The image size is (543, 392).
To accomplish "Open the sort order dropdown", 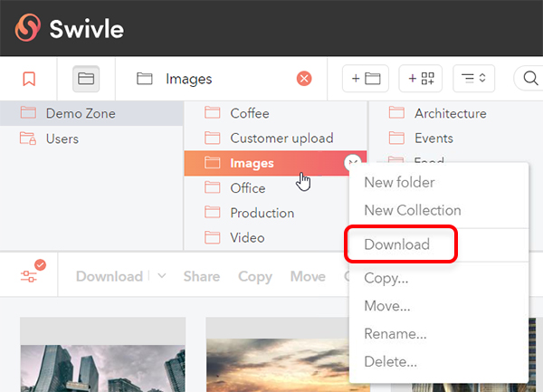I will [x=473, y=79].
